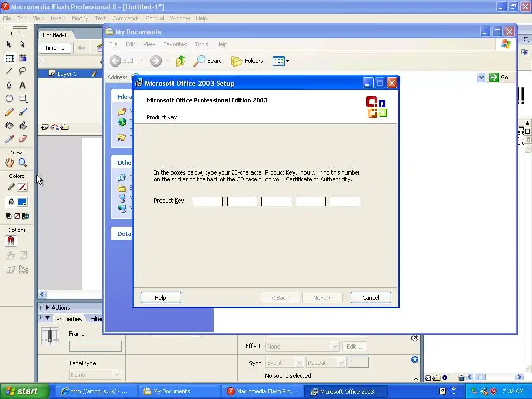Select the Lasso tool
The image size is (532, 399).
(x=23, y=71)
